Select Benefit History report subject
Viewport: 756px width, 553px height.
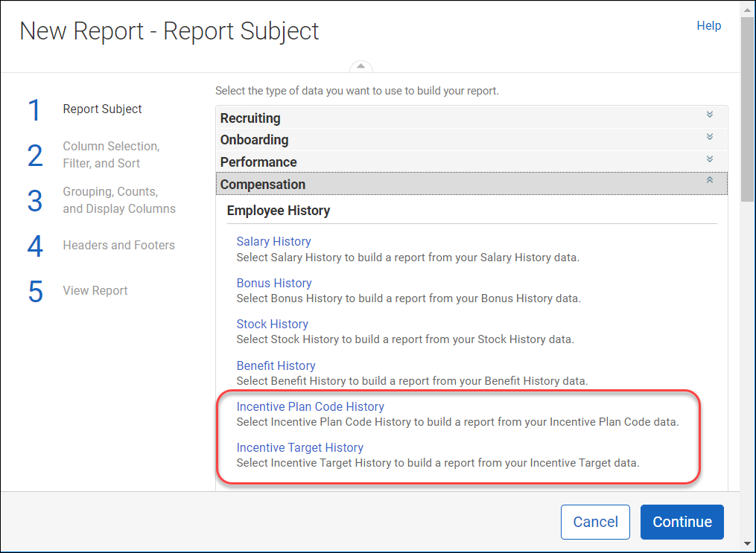(x=276, y=365)
